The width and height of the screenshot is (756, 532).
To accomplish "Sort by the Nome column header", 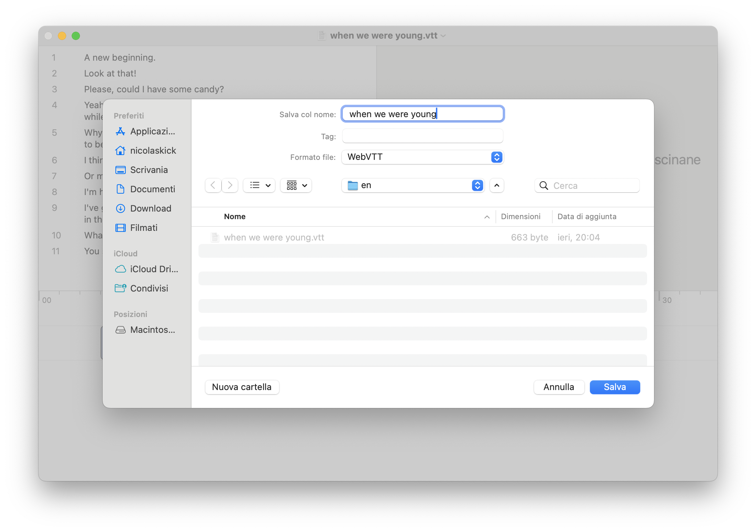I will (x=235, y=216).
